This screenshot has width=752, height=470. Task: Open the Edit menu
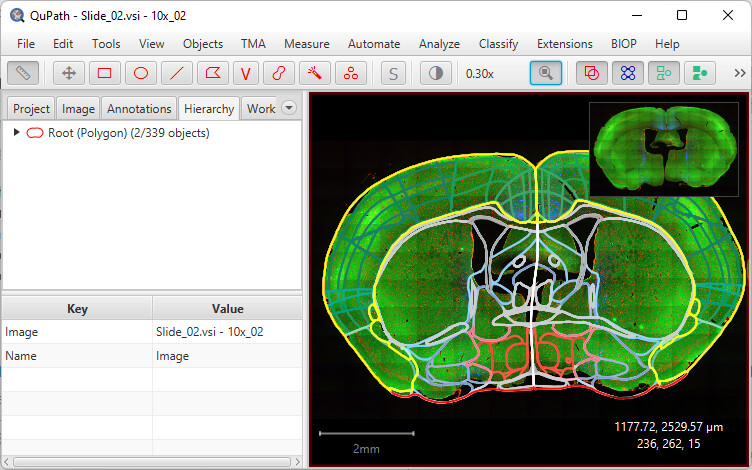click(x=63, y=44)
